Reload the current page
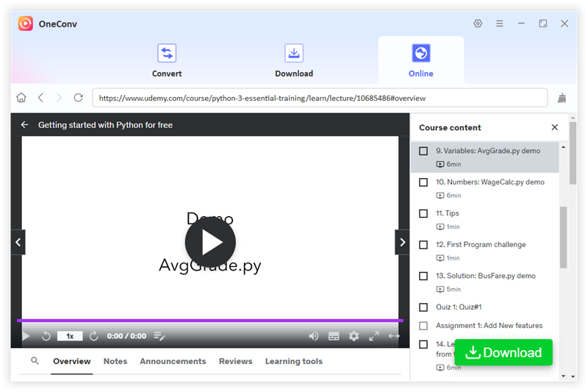The width and height of the screenshot is (588, 392). coord(78,98)
